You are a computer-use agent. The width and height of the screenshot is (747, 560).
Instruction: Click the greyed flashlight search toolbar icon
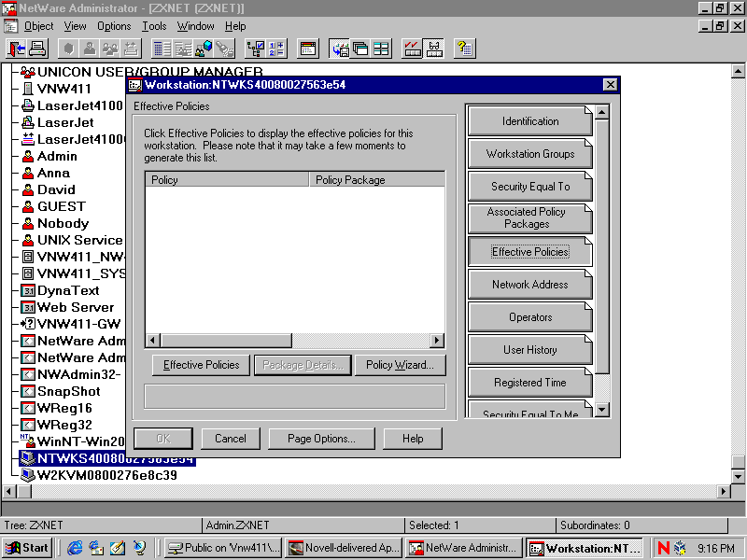(x=224, y=49)
